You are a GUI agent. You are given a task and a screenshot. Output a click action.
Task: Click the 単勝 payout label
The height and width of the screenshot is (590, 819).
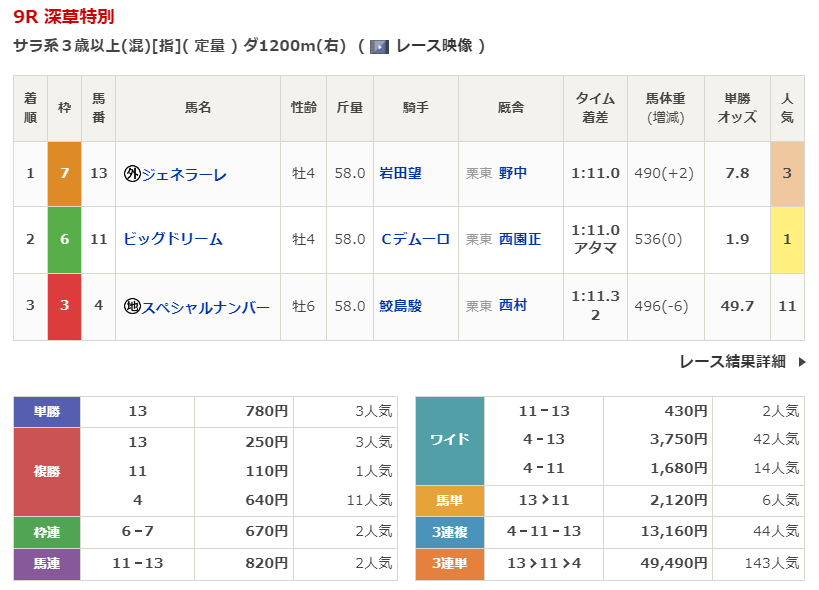point(47,411)
